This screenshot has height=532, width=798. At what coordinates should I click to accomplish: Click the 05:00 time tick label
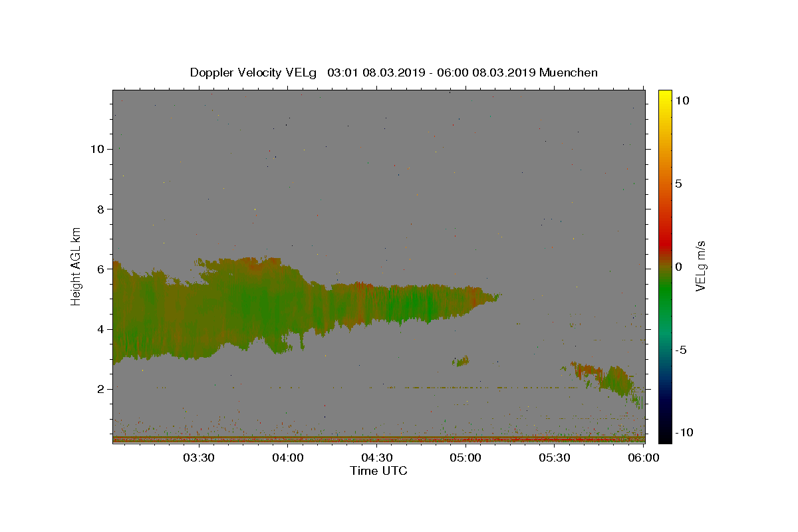[465, 458]
